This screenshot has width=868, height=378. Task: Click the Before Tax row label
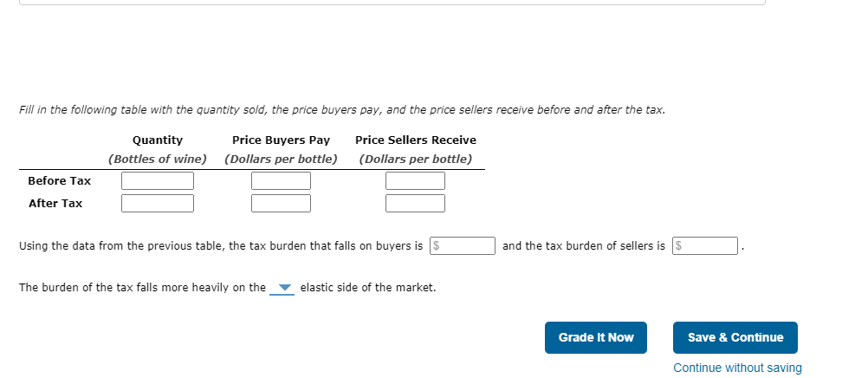(59, 180)
